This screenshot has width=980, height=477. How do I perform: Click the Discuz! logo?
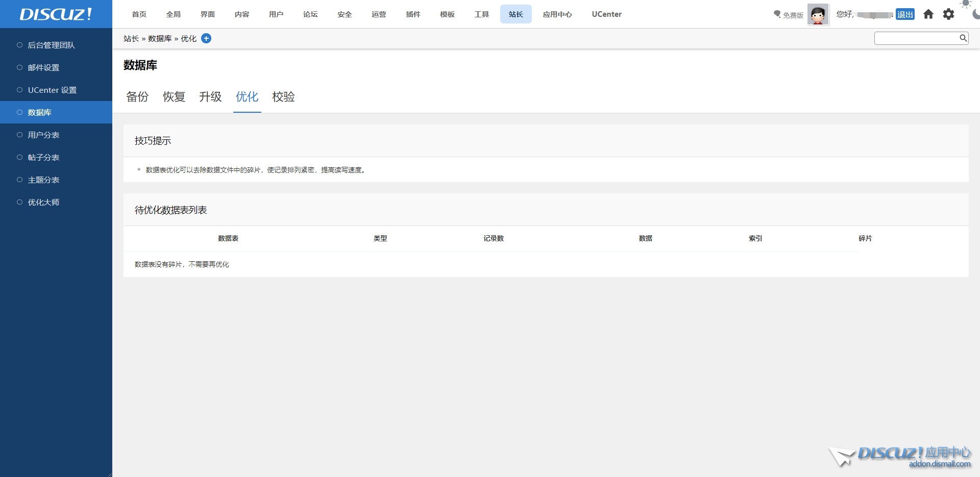[56, 14]
